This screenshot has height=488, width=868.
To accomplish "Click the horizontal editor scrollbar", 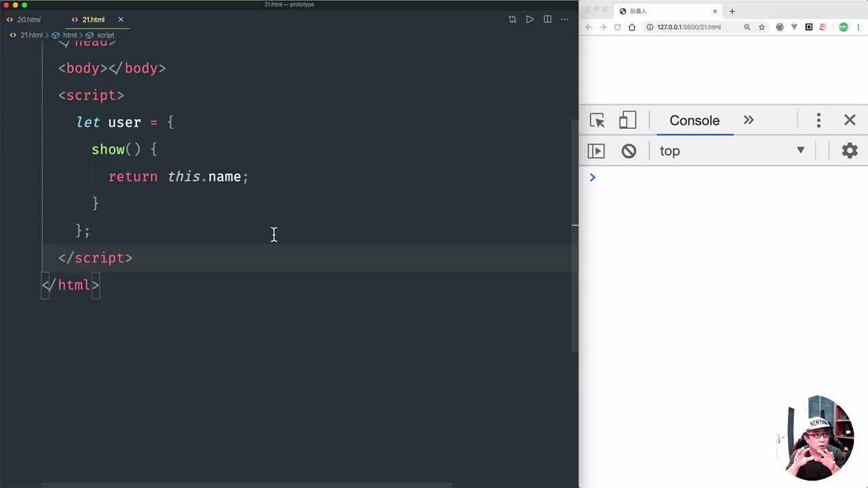I will [x=248, y=485].
